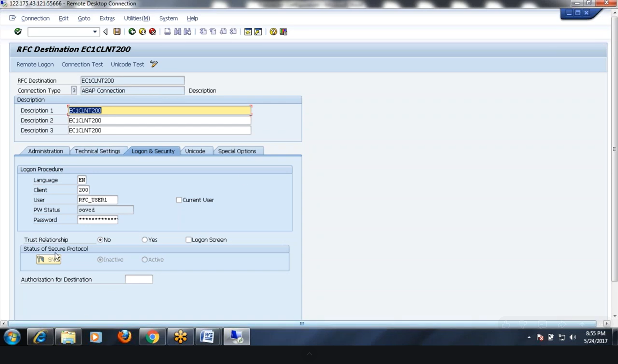Click the Customize Local Layout icon
618x364 pixels.
click(x=283, y=32)
